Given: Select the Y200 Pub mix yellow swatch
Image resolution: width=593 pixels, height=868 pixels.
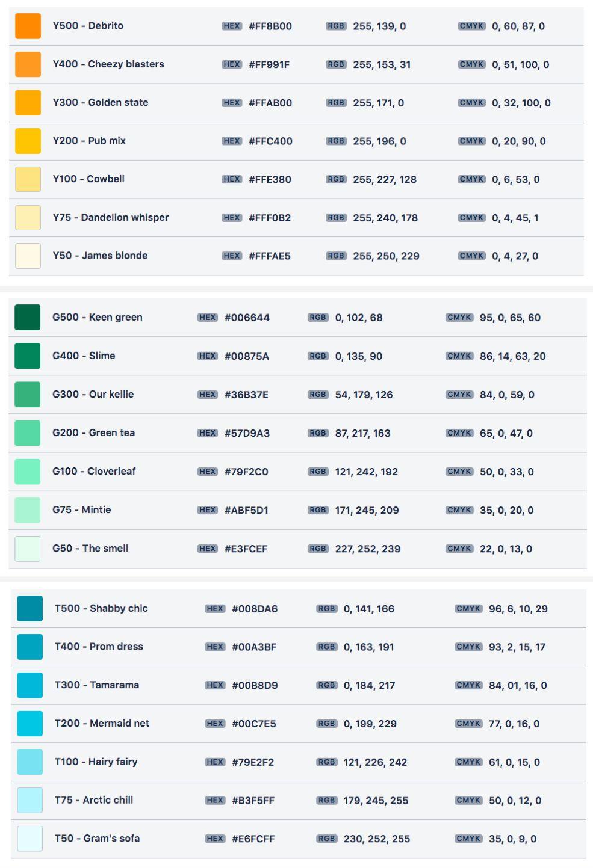Looking at the screenshot, I should click(28, 141).
